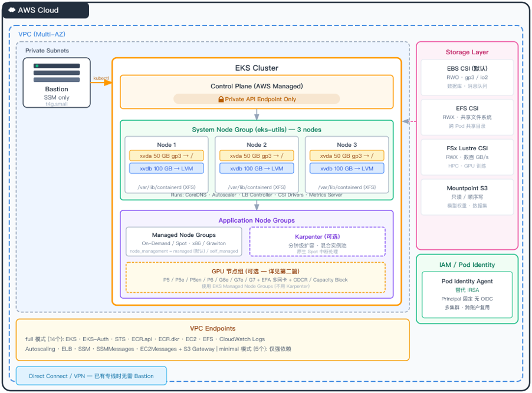The image size is (532, 393).
Task: Click the Pod Identity Agent box
Action: 467,295
